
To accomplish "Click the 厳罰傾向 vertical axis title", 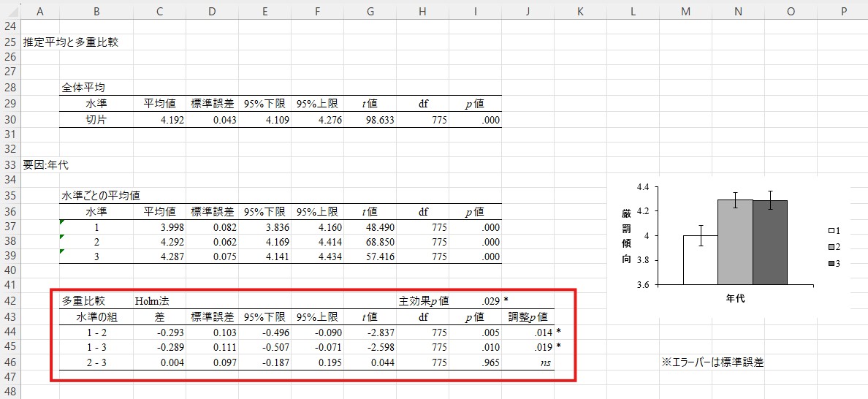I will (626, 235).
